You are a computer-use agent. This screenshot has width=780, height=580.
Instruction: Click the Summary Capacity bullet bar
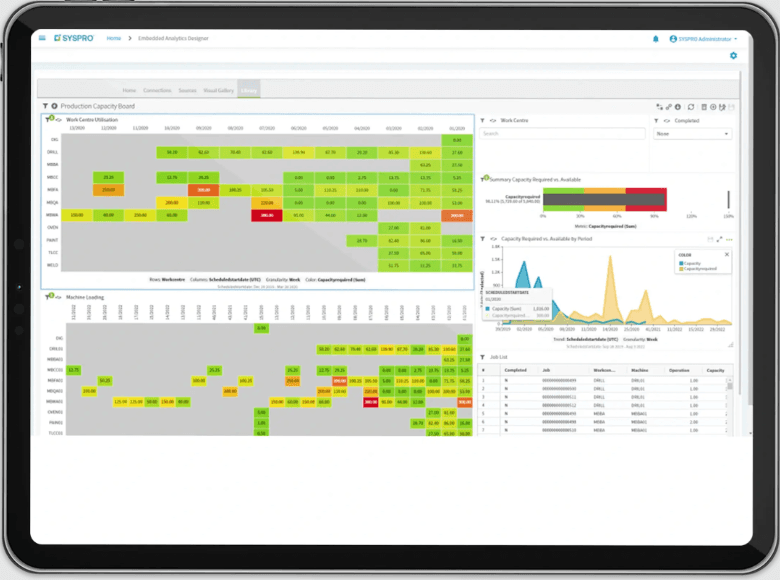604,199
